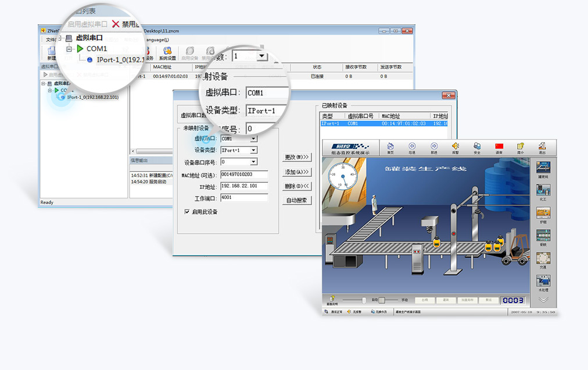Image resolution: width=588 pixels, height=370 pixels.
Task: Select the 炉窑 scene thumbnail
Action: (543, 212)
